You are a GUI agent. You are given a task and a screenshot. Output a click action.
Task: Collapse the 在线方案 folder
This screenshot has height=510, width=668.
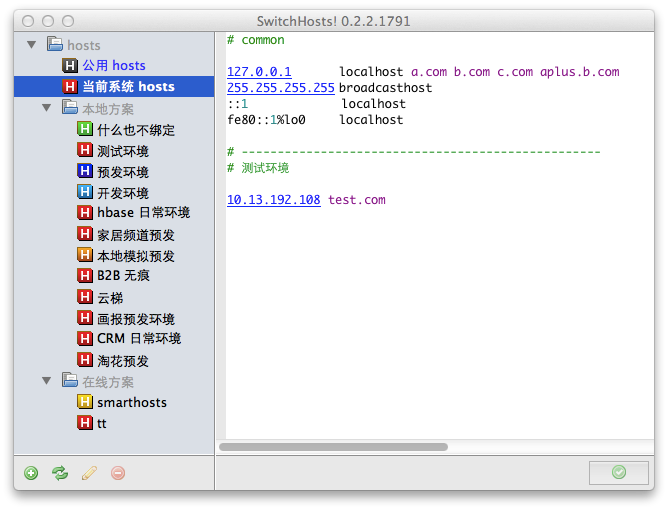47,380
